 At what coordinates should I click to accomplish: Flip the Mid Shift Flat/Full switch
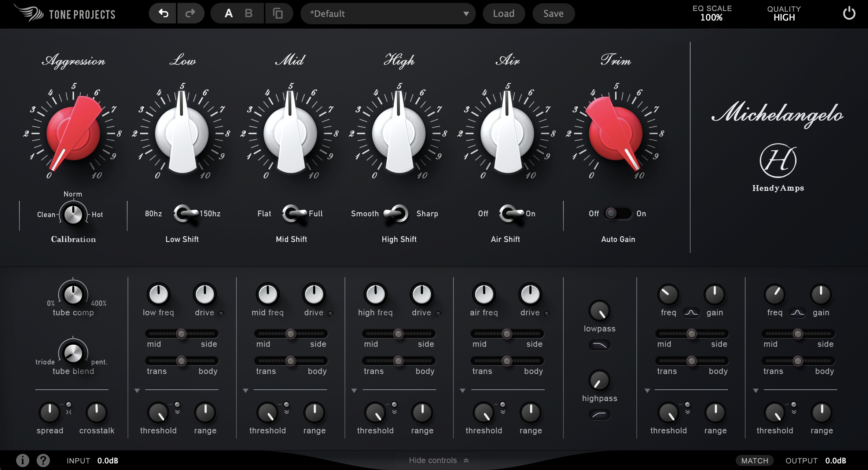pos(295,213)
